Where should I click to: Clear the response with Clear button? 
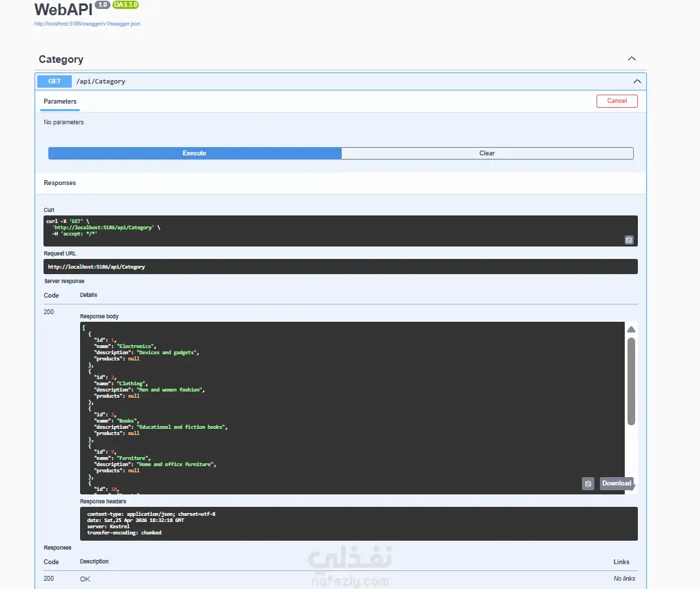(487, 153)
